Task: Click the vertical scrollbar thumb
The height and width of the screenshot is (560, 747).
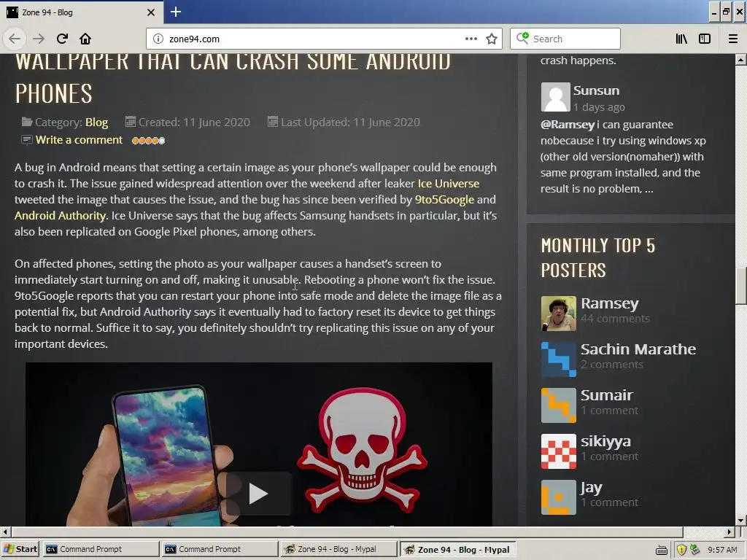Action: pos(741,286)
